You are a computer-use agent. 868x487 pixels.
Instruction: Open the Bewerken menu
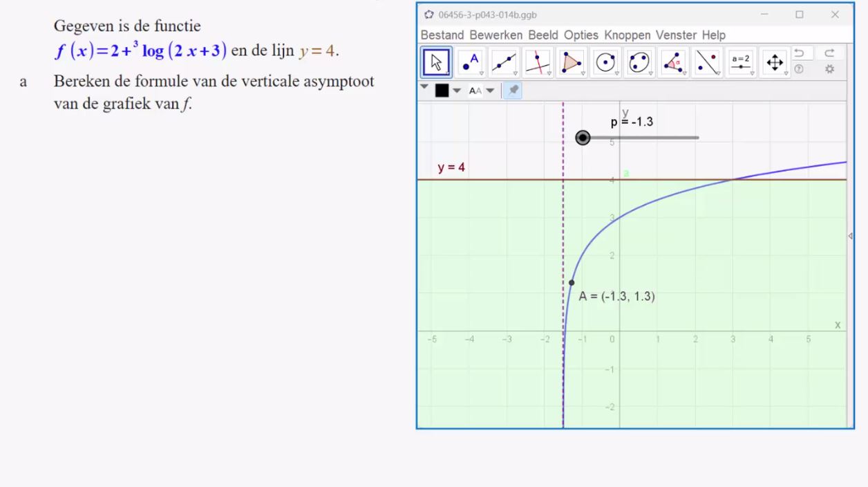click(496, 35)
